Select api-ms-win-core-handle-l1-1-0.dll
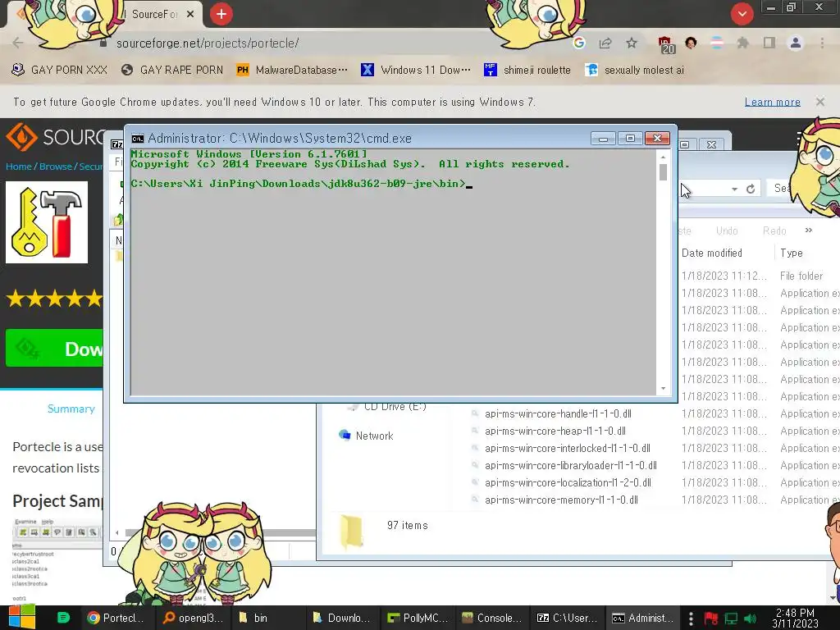 (558, 413)
